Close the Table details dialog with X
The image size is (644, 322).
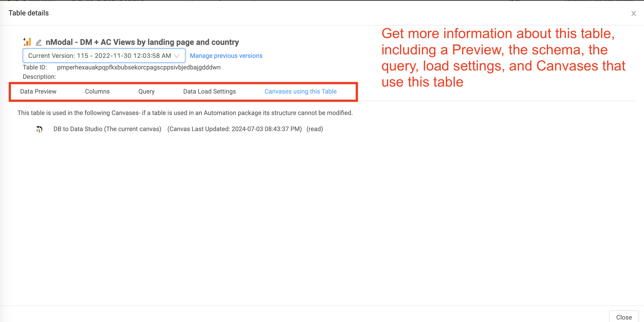633,13
